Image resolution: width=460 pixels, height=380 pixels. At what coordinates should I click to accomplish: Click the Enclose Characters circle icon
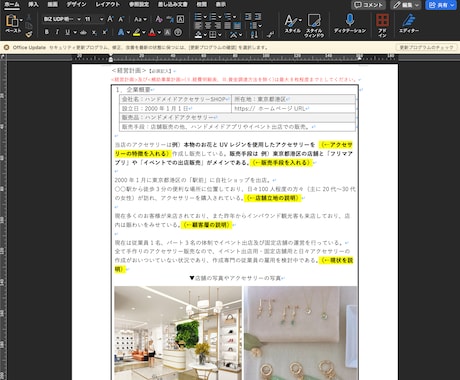click(x=178, y=32)
